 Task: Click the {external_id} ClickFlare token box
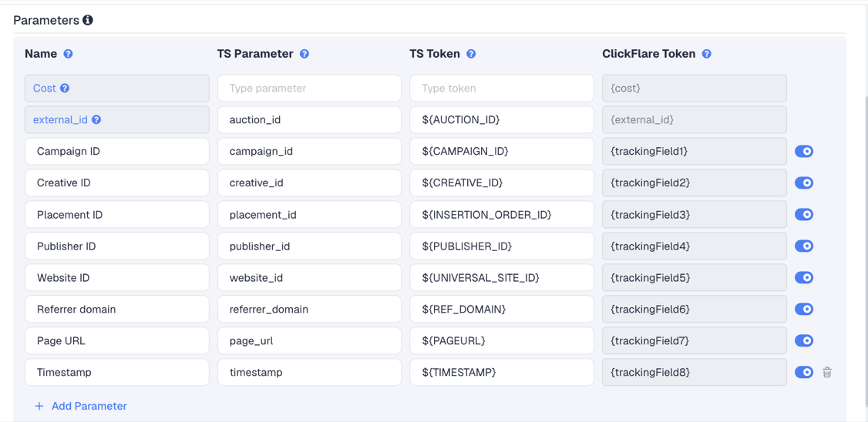[x=695, y=119]
